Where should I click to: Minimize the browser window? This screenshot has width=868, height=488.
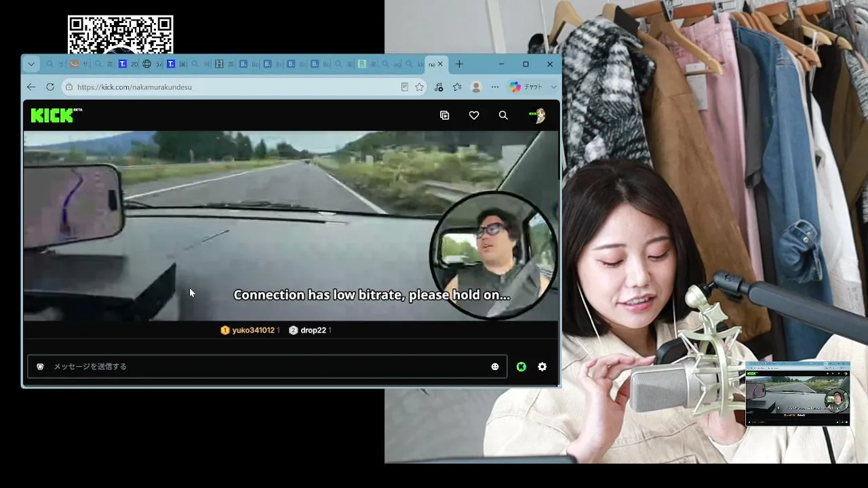(501, 64)
